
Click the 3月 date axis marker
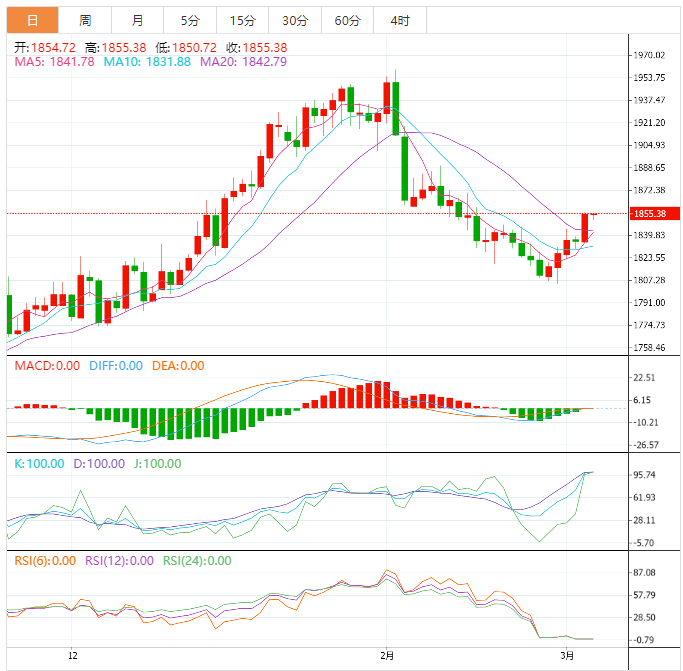tap(567, 656)
